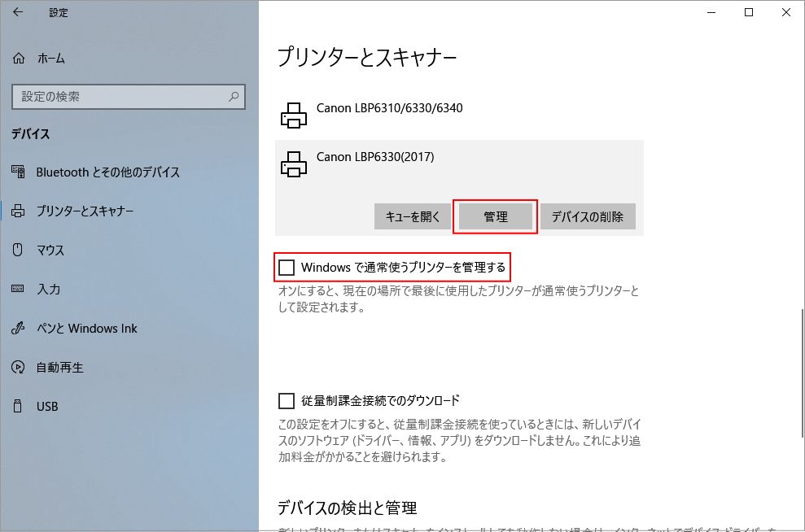Viewport: 805px width, 532px height.
Task: Enable Windows default printer management checkbox
Action: tap(287, 267)
